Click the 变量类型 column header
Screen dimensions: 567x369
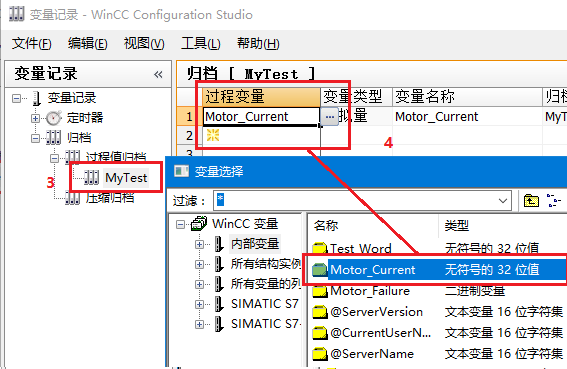357,97
